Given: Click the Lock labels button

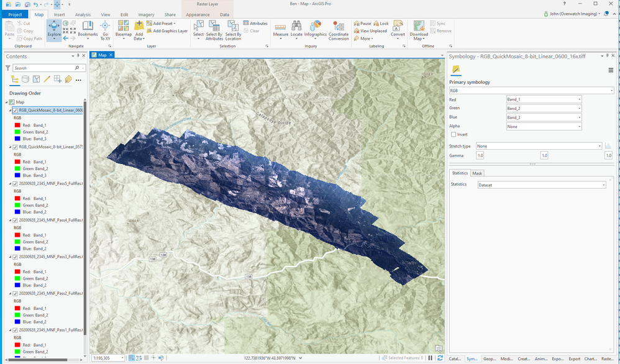Looking at the screenshot, I should [x=381, y=24].
